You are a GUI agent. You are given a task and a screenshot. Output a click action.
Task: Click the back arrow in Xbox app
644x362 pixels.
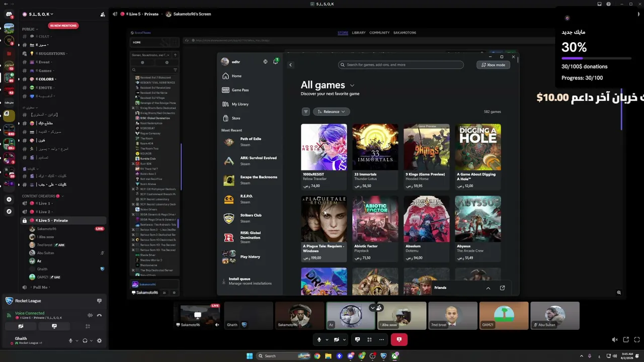pyautogui.click(x=290, y=65)
